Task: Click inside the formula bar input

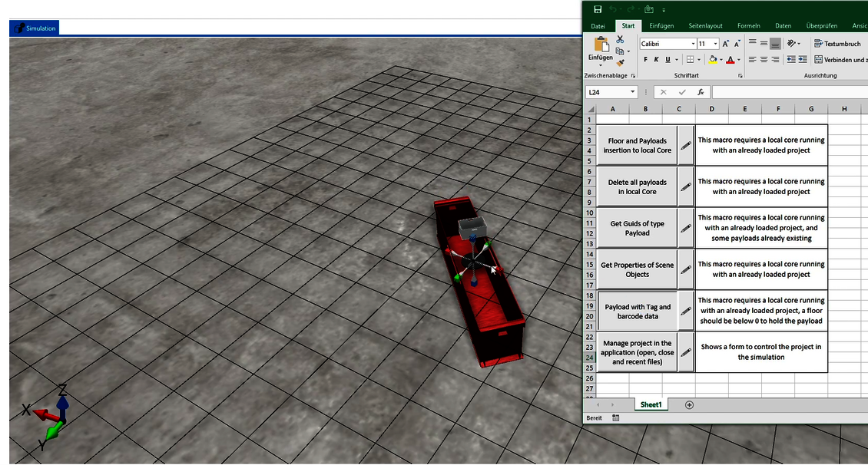Action: coord(790,92)
